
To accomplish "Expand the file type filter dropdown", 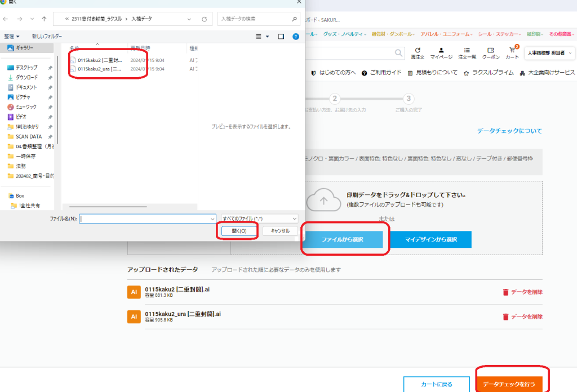I will coord(259,218).
